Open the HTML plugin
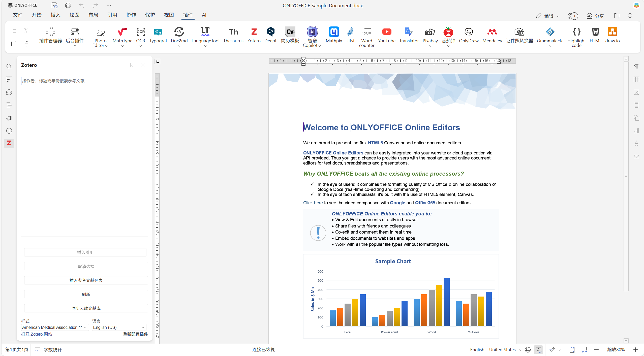 pos(595,36)
